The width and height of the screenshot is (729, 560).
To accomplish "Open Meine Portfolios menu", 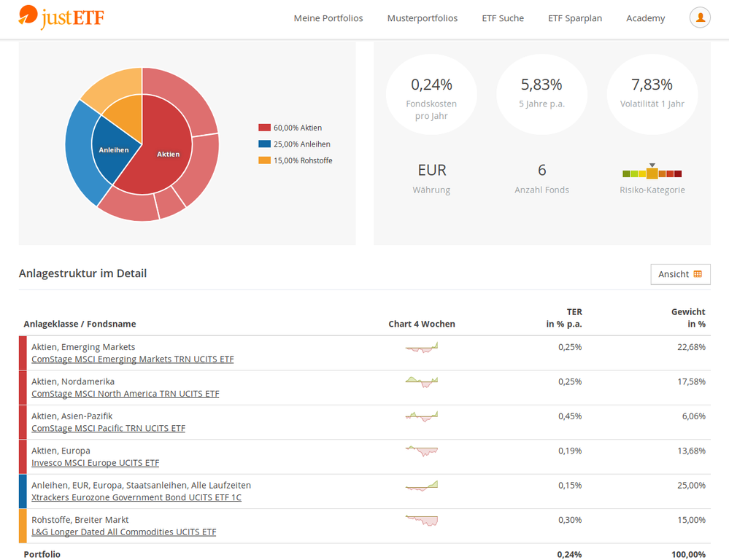I will coord(328,18).
